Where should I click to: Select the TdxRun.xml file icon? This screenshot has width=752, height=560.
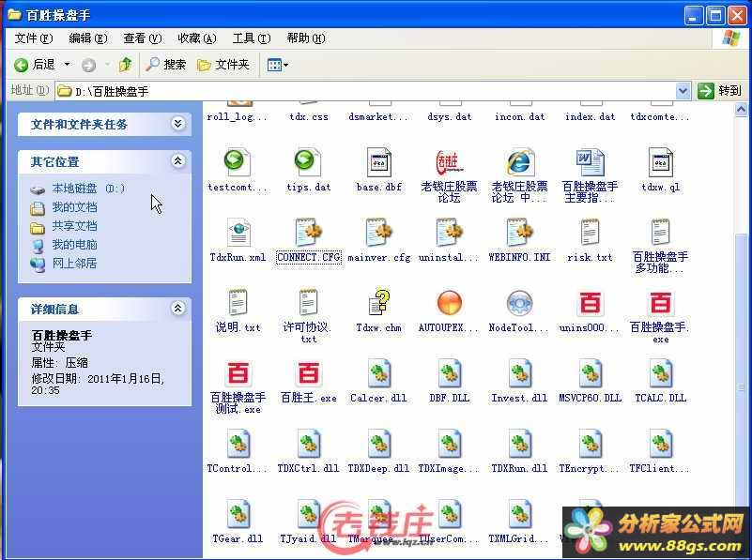click(x=238, y=234)
